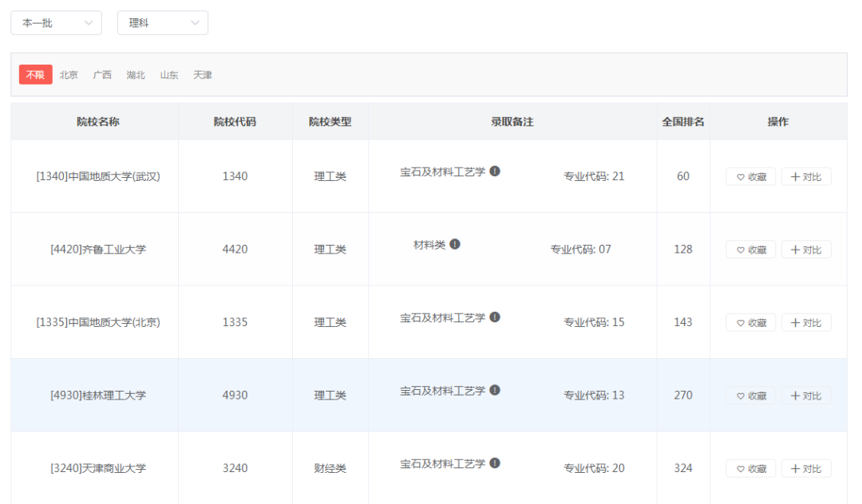
Task: Click national rank value 324
Action: point(682,468)
